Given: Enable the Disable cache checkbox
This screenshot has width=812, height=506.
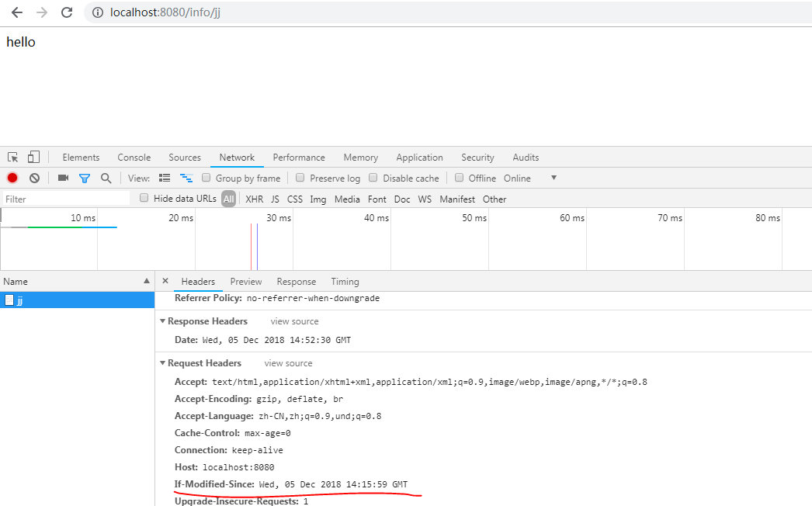Looking at the screenshot, I should (x=373, y=178).
